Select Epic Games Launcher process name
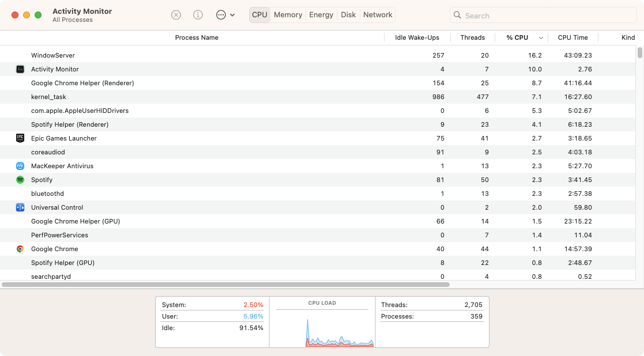 [x=64, y=139]
